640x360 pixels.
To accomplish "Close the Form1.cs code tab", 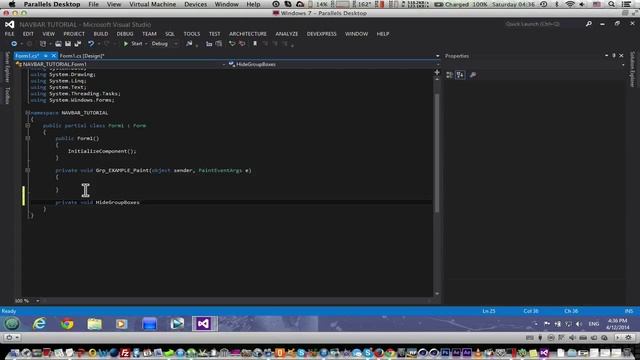I will point(53,56).
